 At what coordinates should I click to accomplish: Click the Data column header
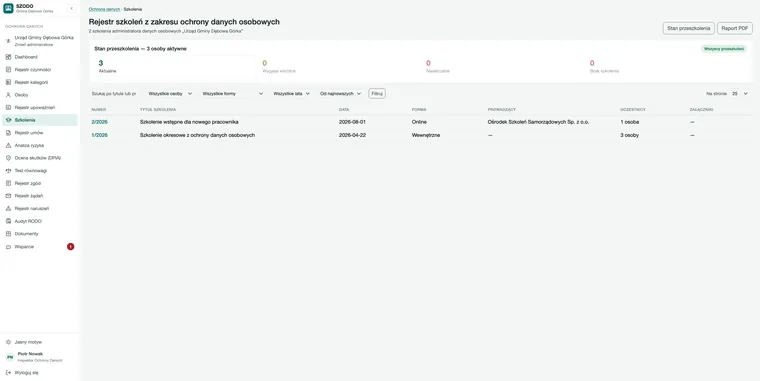point(344,110)
